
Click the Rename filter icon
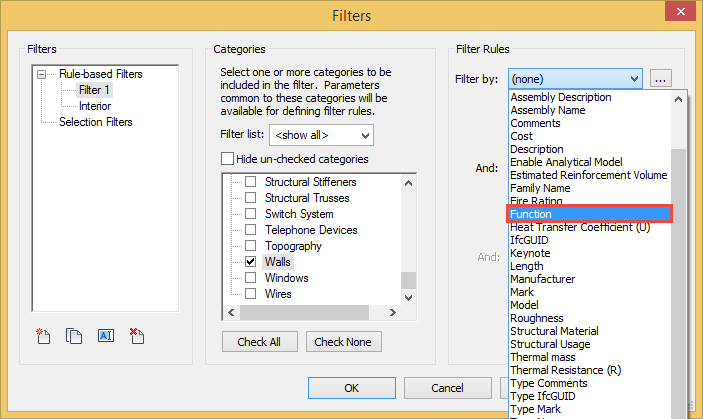[x=106, y=336]
